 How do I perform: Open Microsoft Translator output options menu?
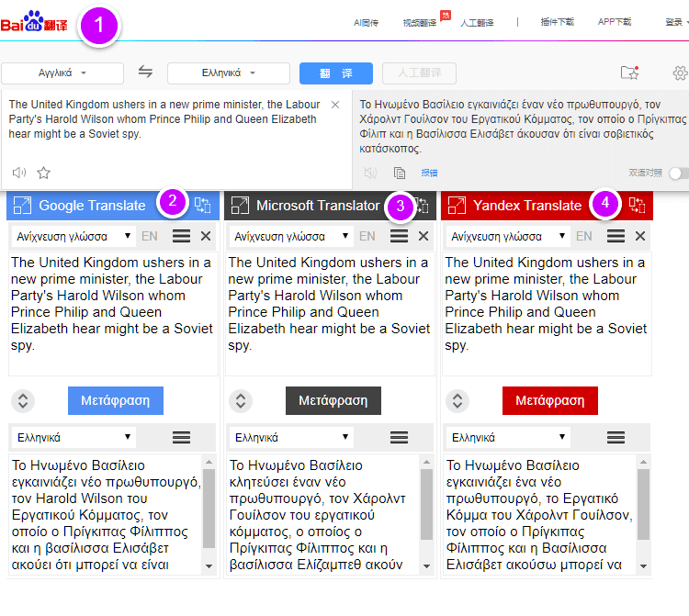(399, 437)
